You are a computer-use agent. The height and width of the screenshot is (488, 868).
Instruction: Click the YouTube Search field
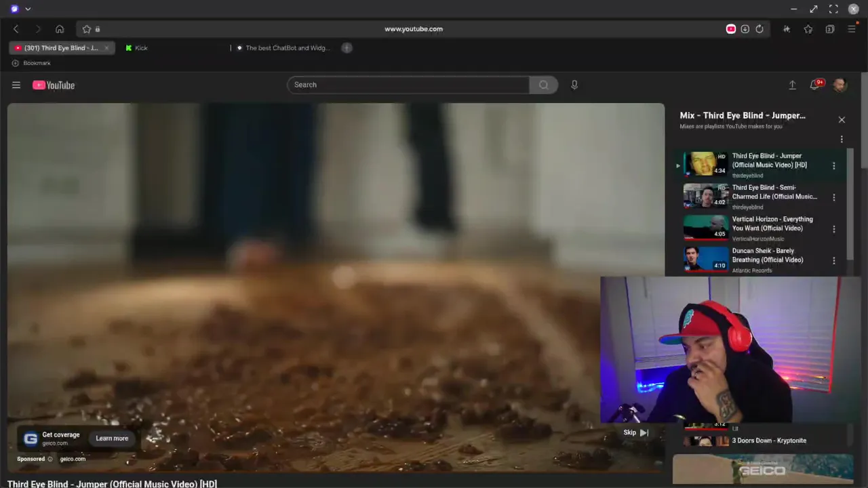408,85
